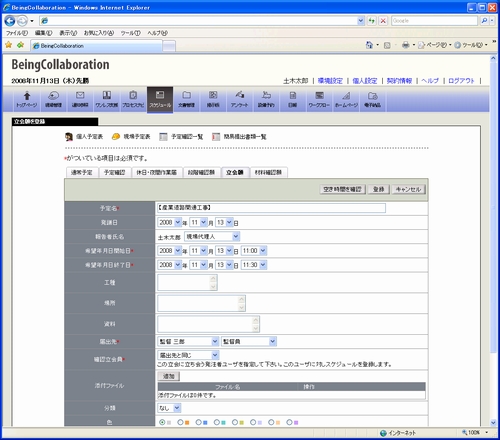
Task: Switch to the 立会願 tab
Action: pos(235,172)
